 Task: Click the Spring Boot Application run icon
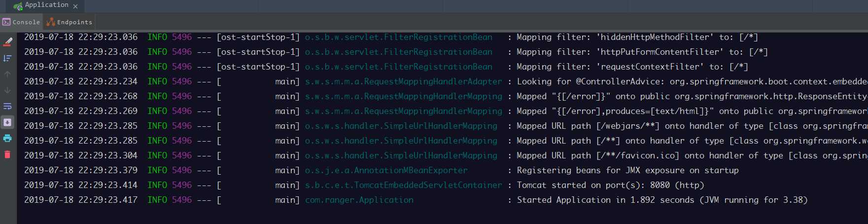point(18,6)
